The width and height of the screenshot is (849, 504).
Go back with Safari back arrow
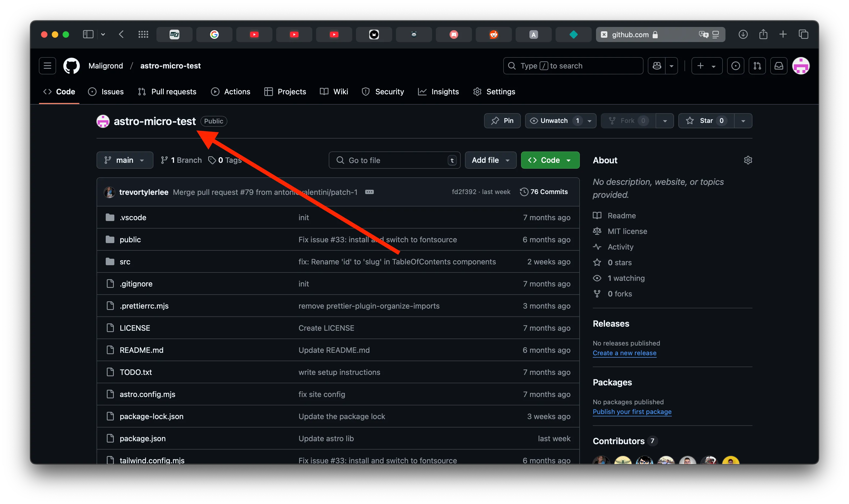coord(121,34)
